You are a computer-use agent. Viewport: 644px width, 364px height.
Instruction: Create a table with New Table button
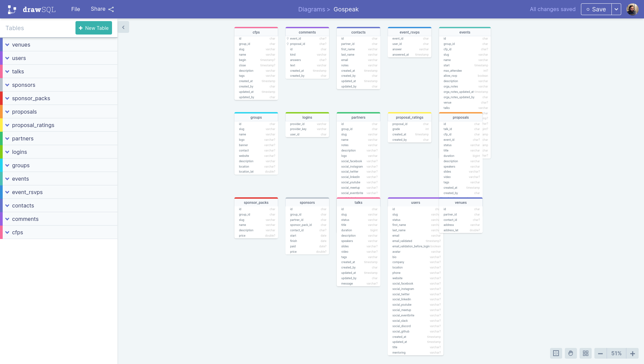[94, 28]
